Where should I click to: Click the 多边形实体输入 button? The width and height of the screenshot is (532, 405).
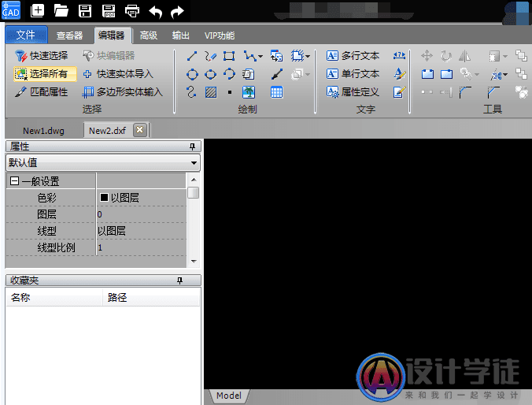[123, 92]
